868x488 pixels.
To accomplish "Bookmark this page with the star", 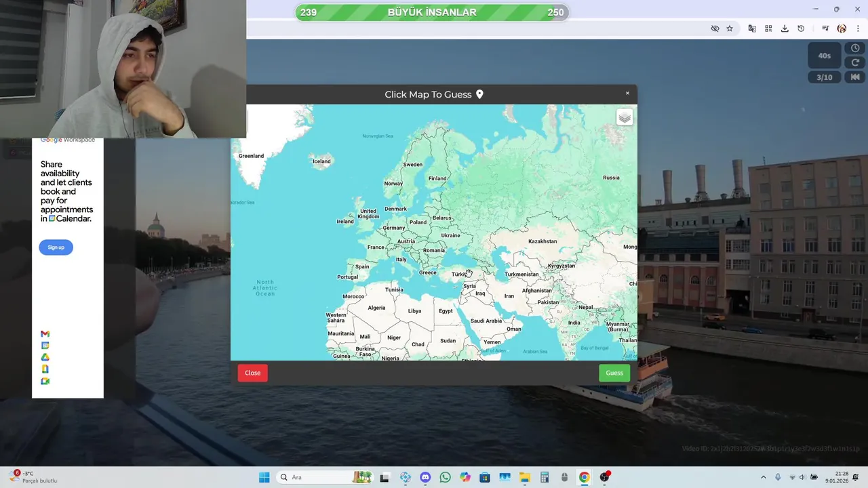I will [730, 28].
